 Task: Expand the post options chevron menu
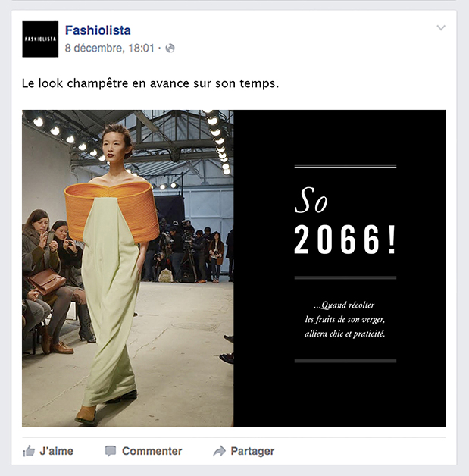coord(441,27)
